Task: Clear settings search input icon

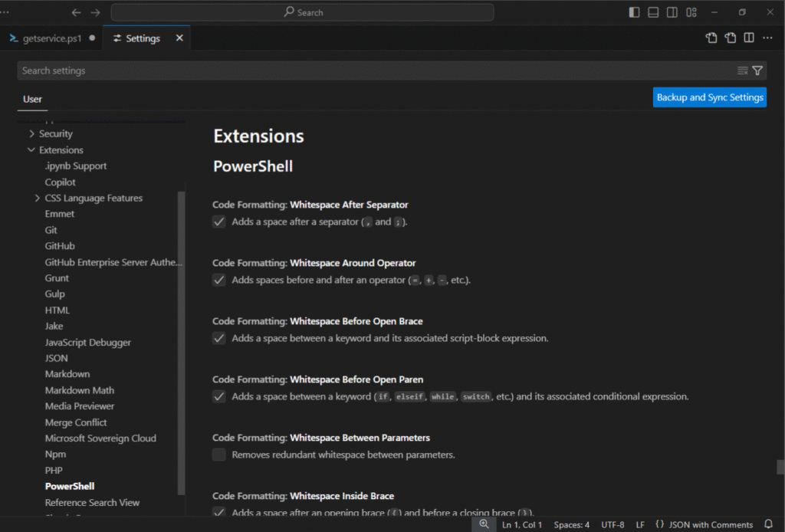Action: click(x=742, y=71)
